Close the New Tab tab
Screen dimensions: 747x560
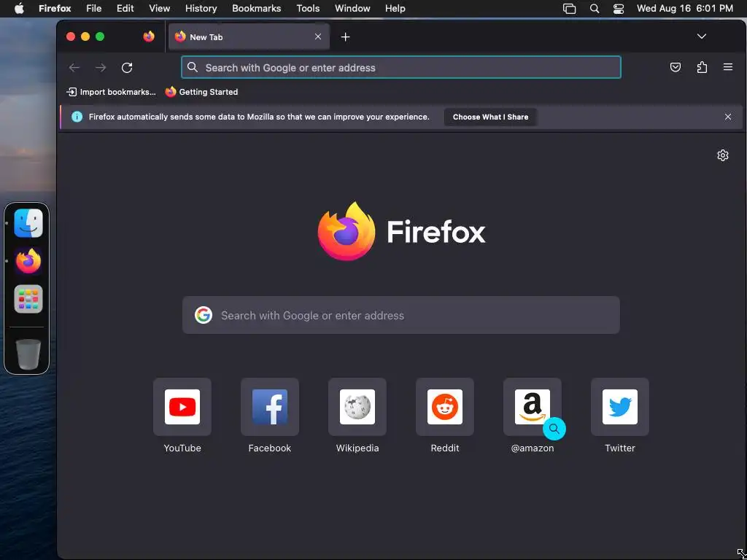(318, 36)
